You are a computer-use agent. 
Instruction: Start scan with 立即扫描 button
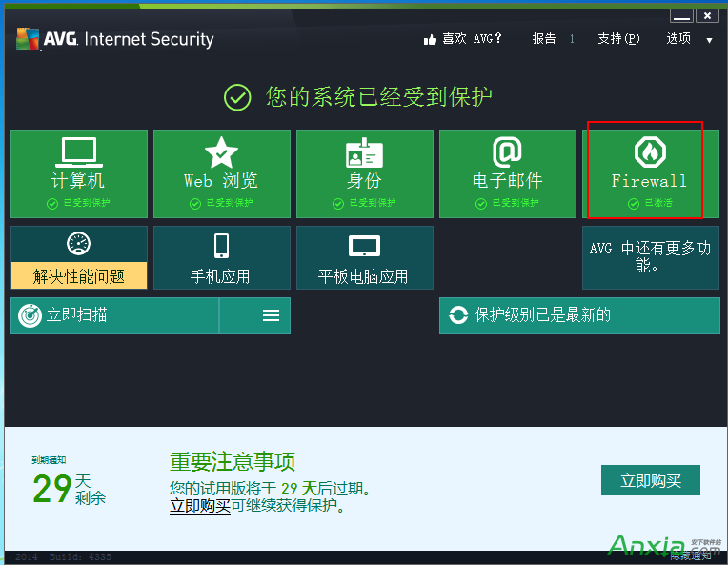click(x=114, y=315)
